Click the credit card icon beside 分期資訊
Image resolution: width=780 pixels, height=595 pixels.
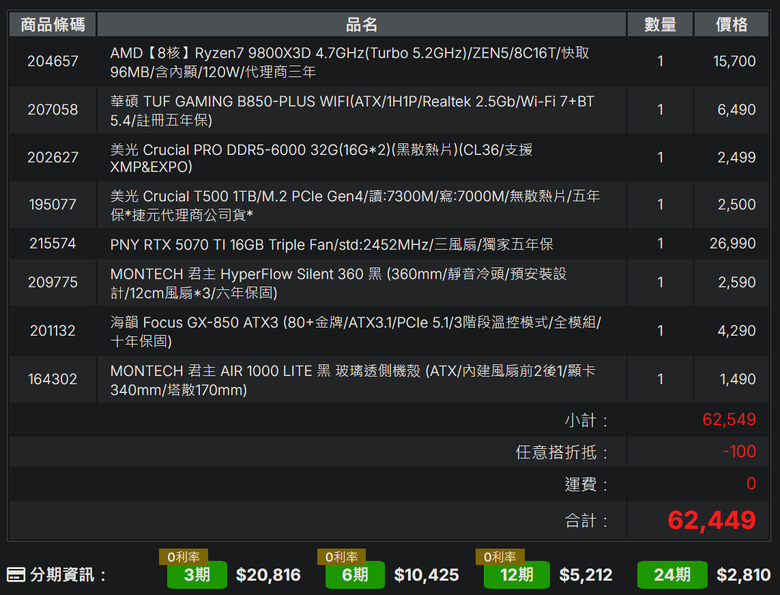pyautogui.click(x=16, y=575)
